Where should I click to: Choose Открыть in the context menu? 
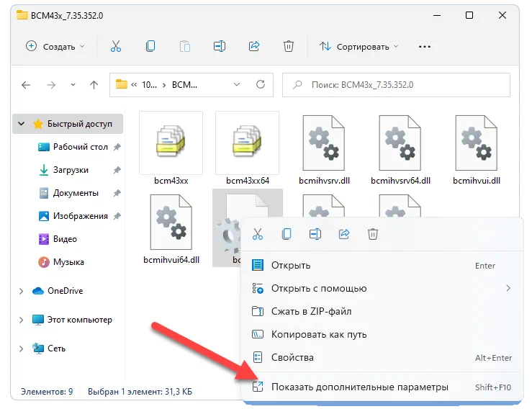382,266
